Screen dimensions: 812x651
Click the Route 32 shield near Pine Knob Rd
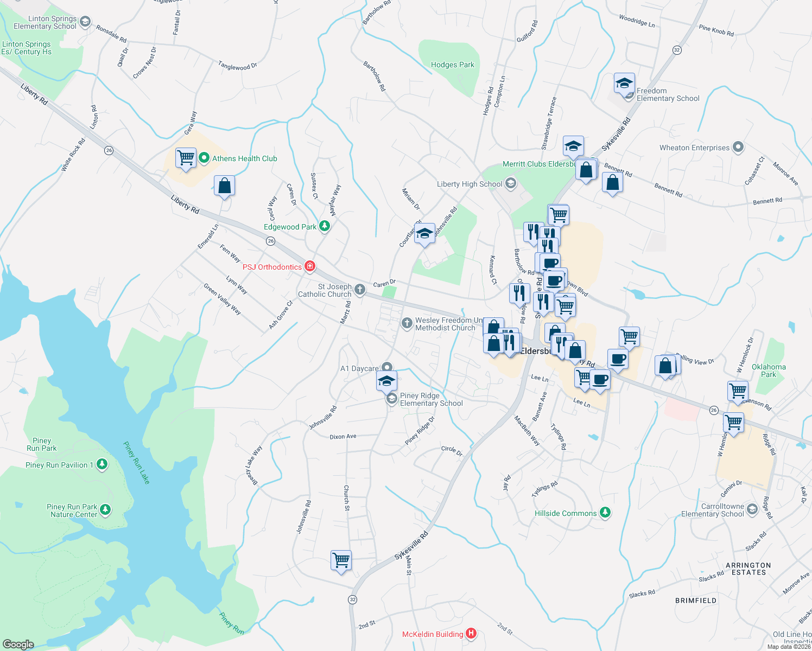pos(676,50)
